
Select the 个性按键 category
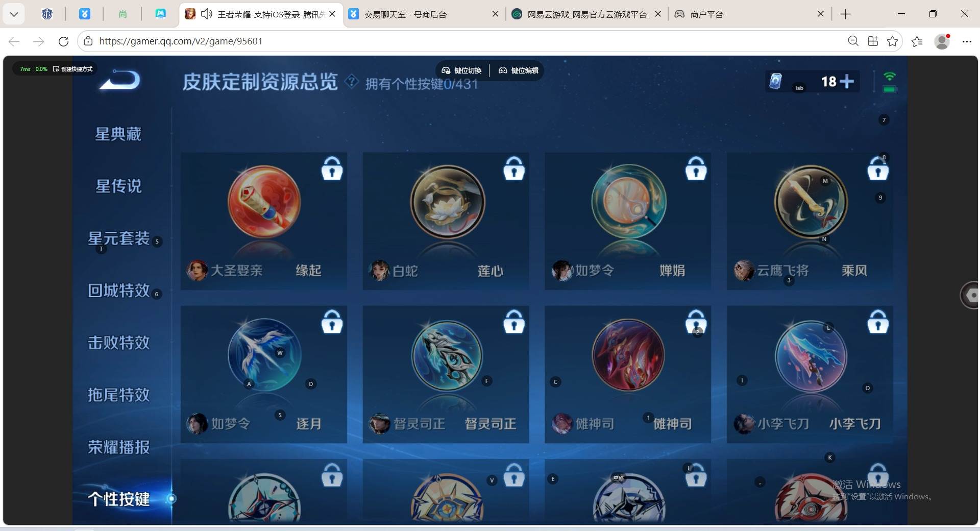click(x=118, y=499)
